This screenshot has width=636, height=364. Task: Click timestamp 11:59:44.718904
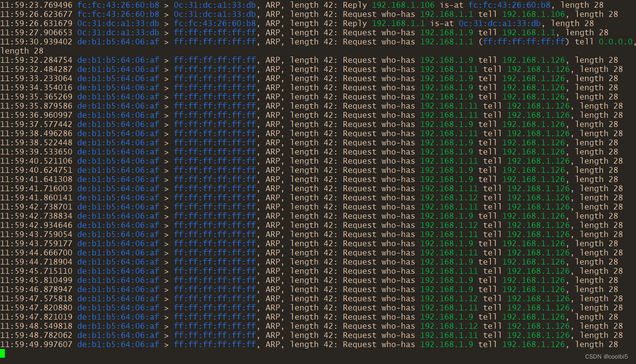[36, 262]
